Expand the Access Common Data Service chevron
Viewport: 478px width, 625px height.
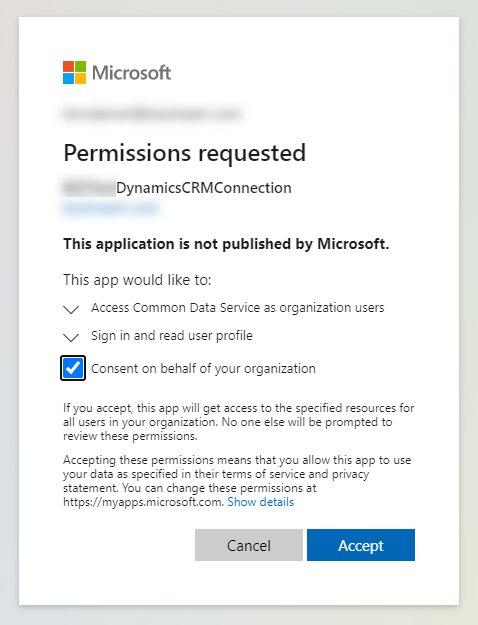click(71, 309)
